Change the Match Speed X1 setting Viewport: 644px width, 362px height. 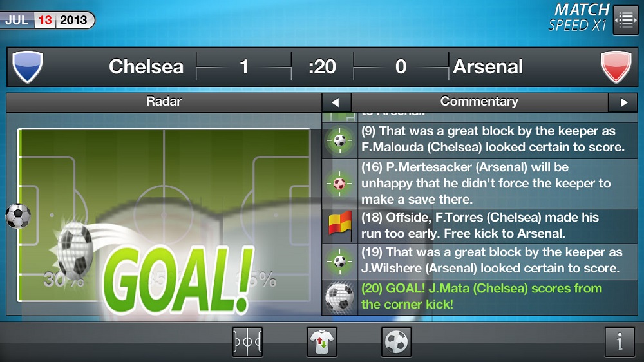coord(579,17)
